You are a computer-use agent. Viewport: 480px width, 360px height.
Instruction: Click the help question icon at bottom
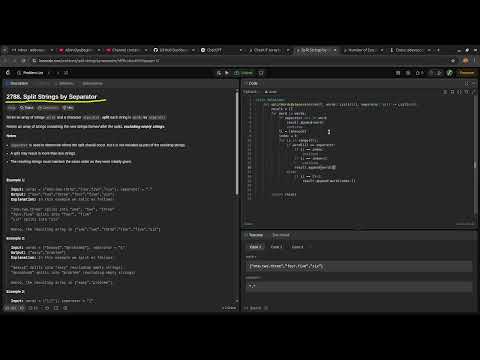(65, 308)
